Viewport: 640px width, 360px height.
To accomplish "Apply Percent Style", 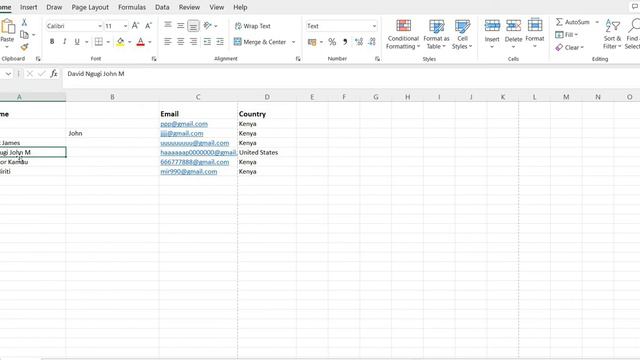I will click(x=332, y=42).
